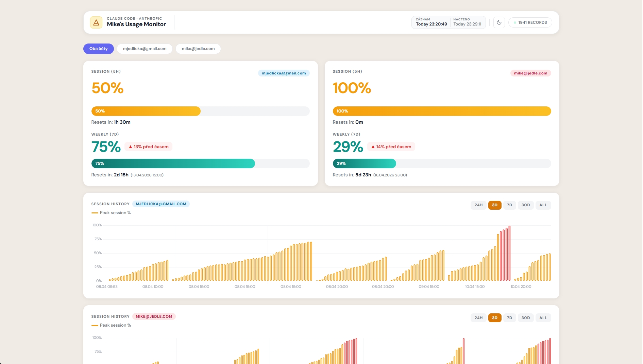This screenshot has width=643, height=364.
Task: Click the 14% před časem warning badge
Action: (x=391, y=146)
